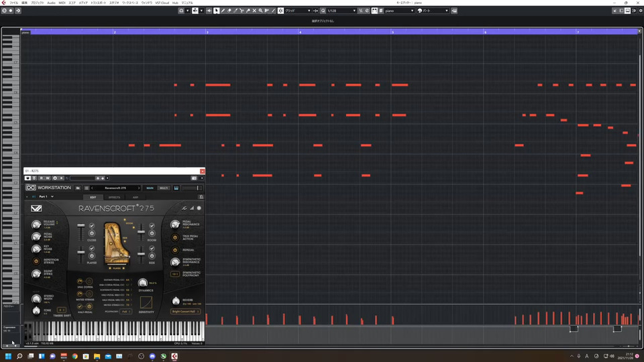Click the MAIN view button
This screenshot has height=362, width=644.
[150, 188]
